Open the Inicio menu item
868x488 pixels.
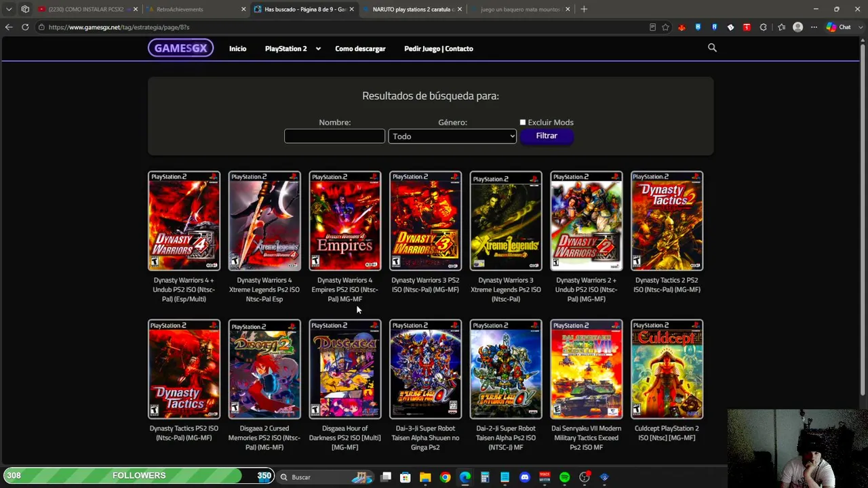pyautogui.click(x=237, y=49)
